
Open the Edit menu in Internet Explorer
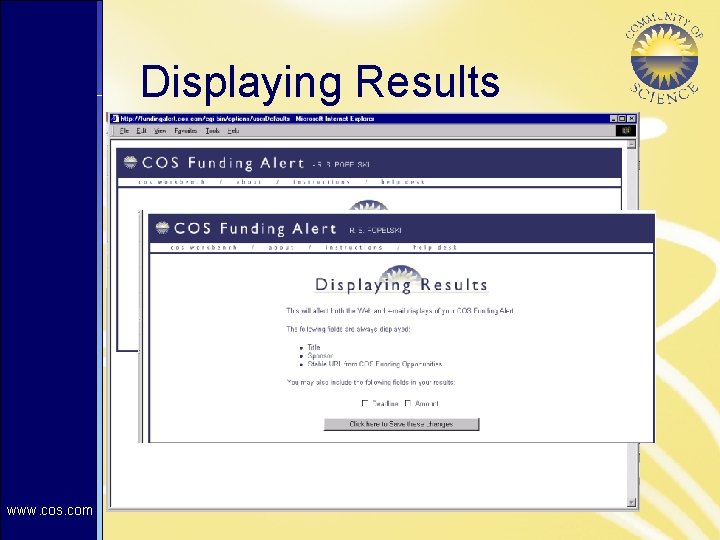click(141, 131)
